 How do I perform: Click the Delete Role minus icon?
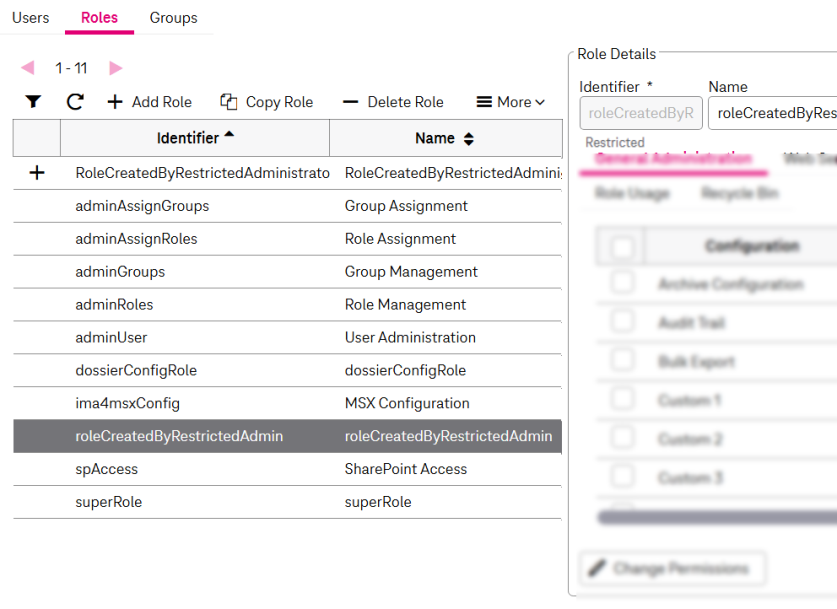pyautogui.click(x=350, y=102)
